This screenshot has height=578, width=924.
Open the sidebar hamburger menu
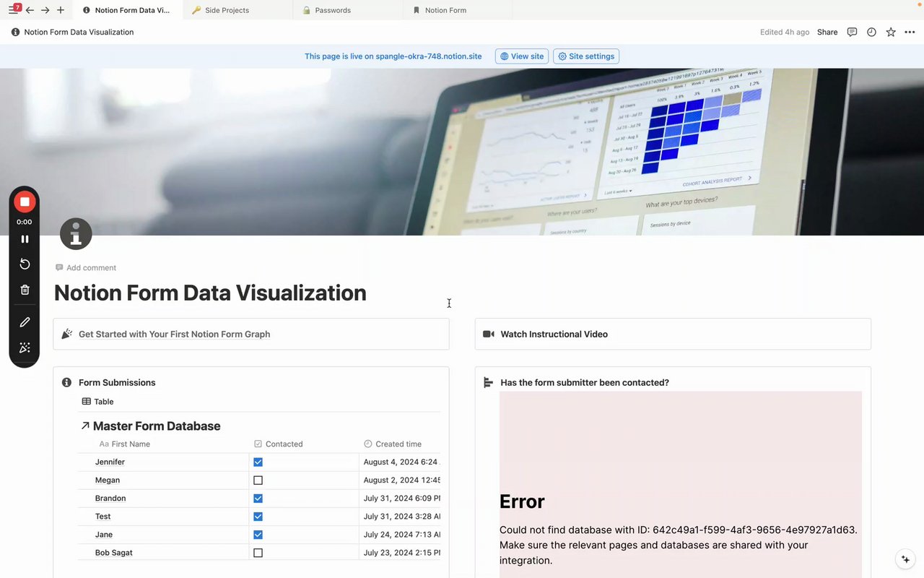coord(13,10)
